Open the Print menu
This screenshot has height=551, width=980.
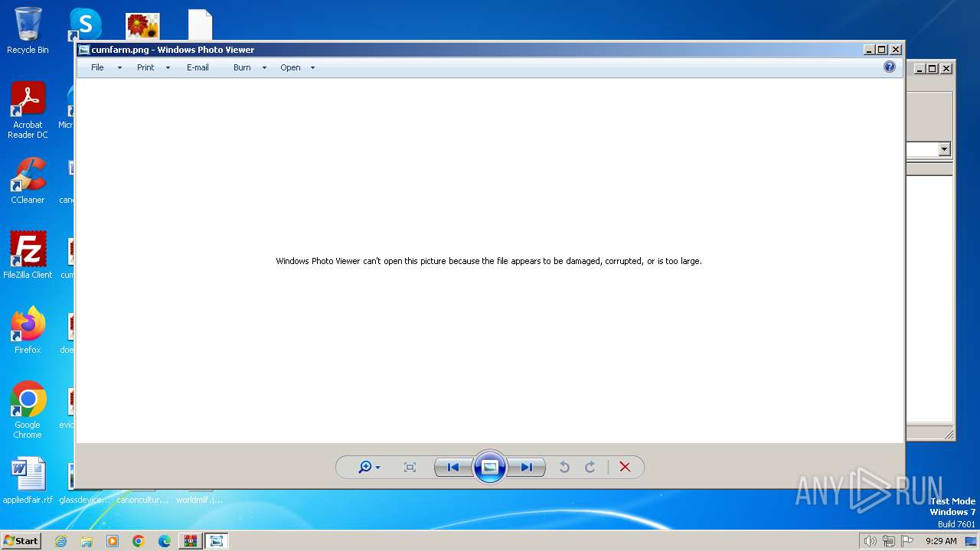[x=145, y=67]
